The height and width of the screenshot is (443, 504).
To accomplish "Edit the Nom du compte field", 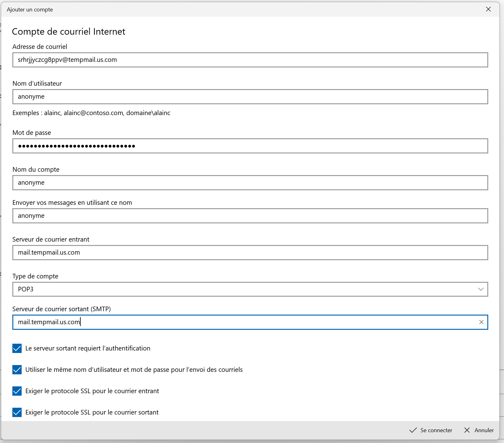I will pyautogui.click(x=250, y=183).
